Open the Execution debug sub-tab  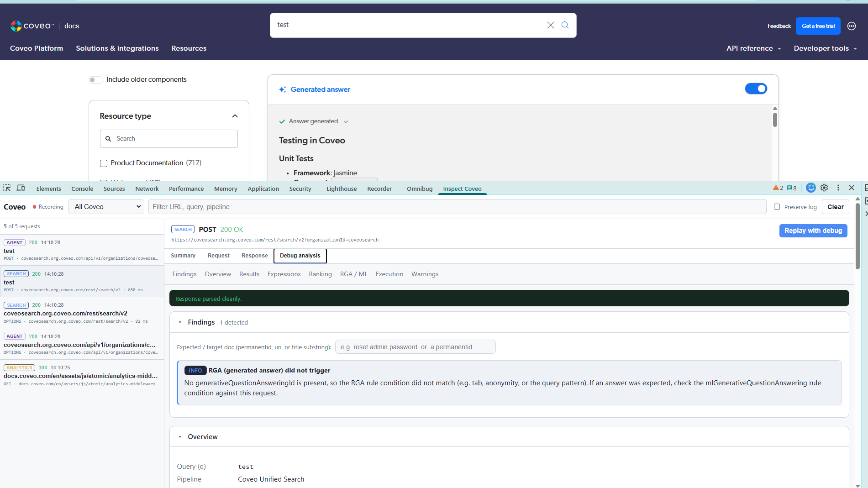pos(389,274)
